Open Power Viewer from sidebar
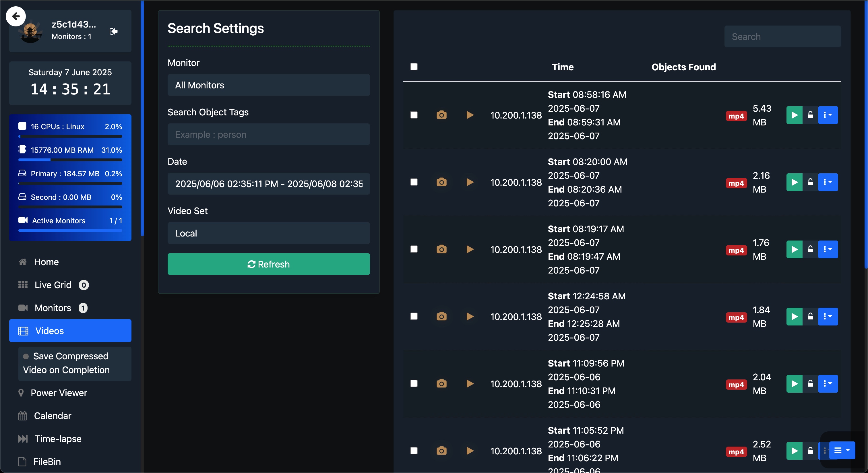Viewport: 868px width, 473px height. (x=59, y=393)
